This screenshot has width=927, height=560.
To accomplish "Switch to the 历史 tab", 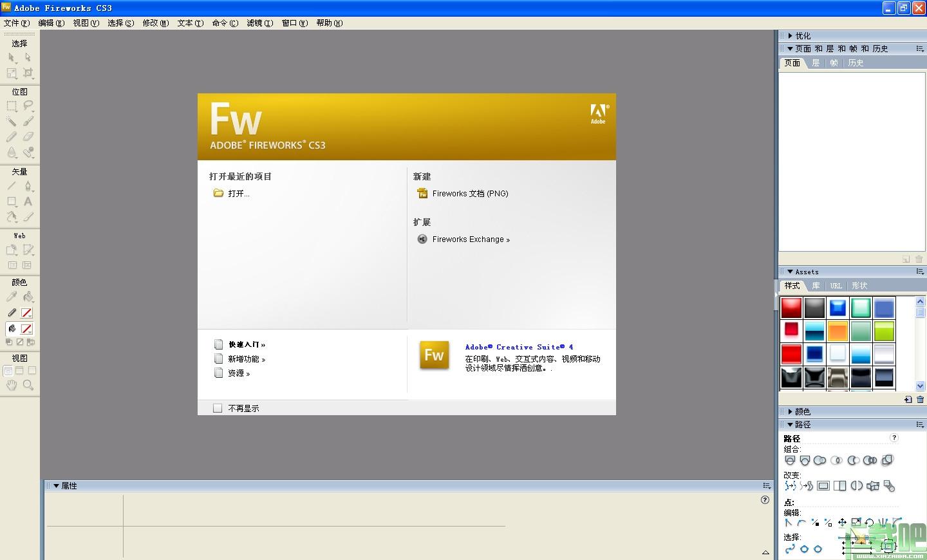I will click(856, 63).
